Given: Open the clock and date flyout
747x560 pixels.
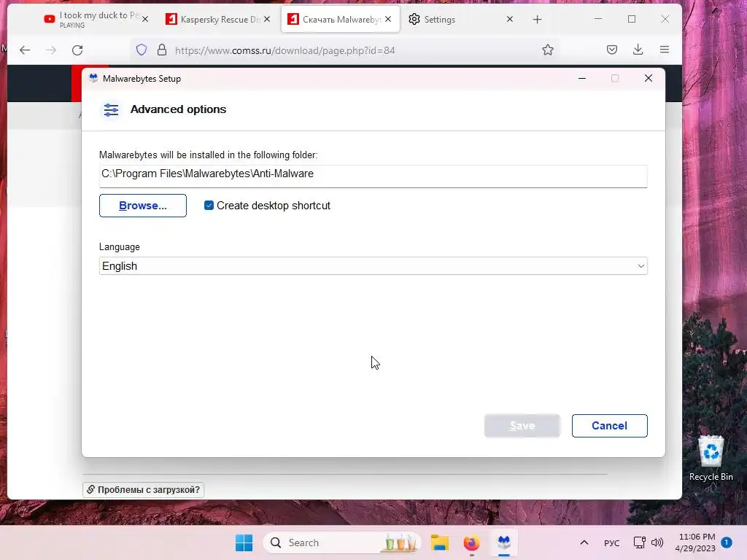Looking at the screenshot, I should [x=695, y=542].
